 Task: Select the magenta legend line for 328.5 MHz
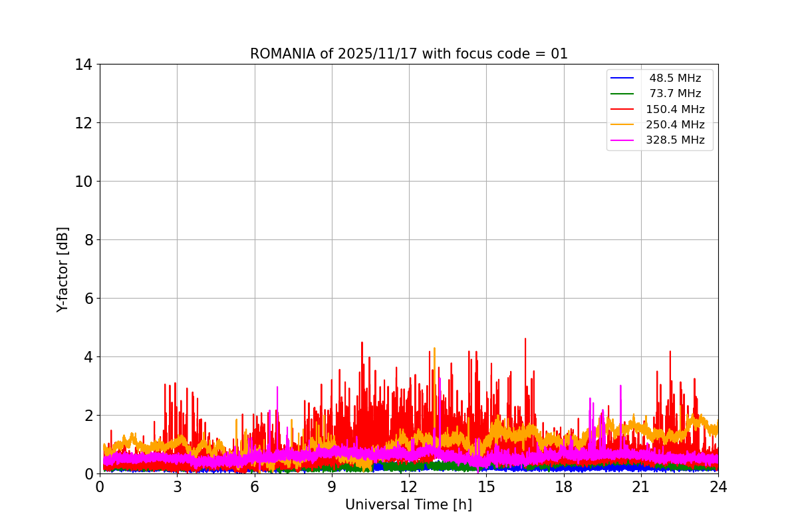coord(622,140)
